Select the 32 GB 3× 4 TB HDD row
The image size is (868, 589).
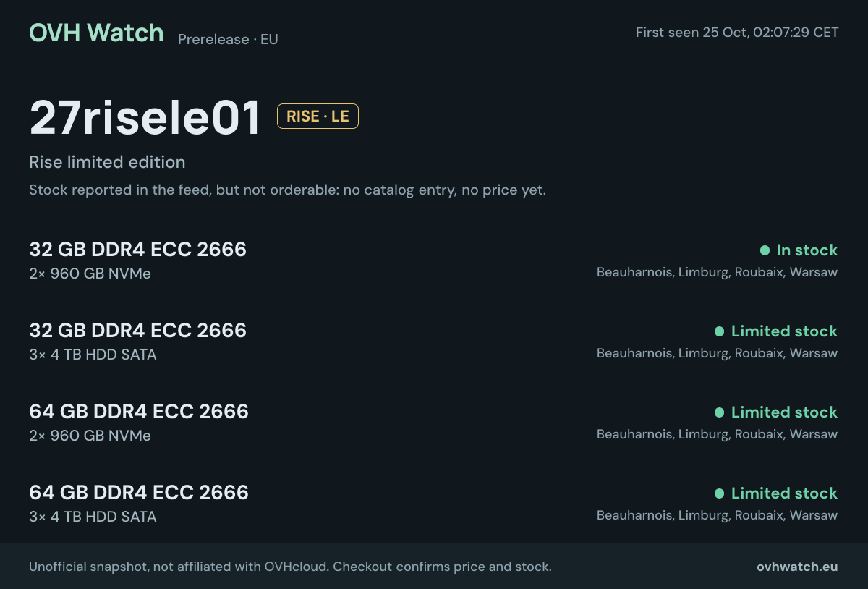[434, 341]
